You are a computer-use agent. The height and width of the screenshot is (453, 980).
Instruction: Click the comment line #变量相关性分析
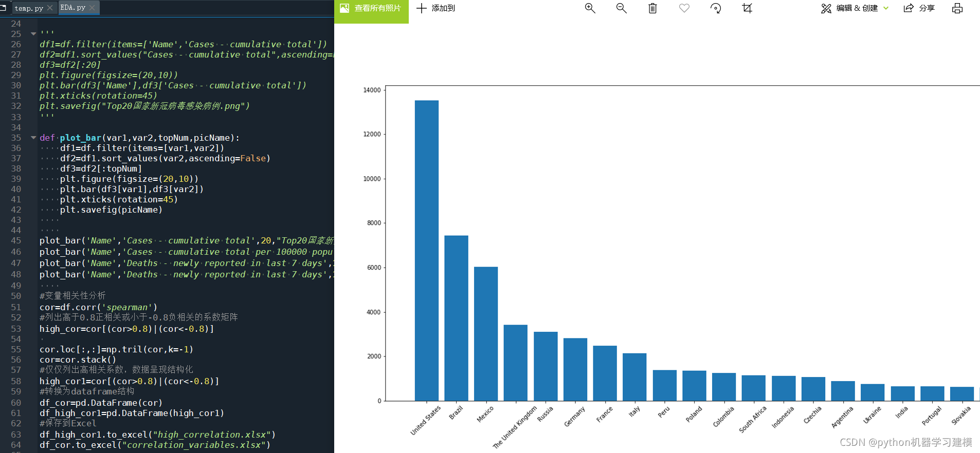tap(72, 296)
